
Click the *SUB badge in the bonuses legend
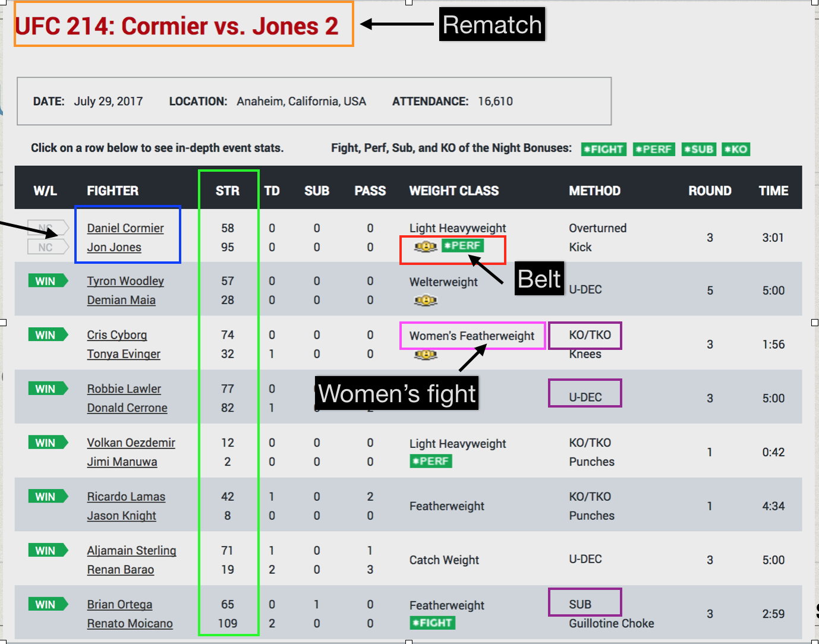[698, 149]
